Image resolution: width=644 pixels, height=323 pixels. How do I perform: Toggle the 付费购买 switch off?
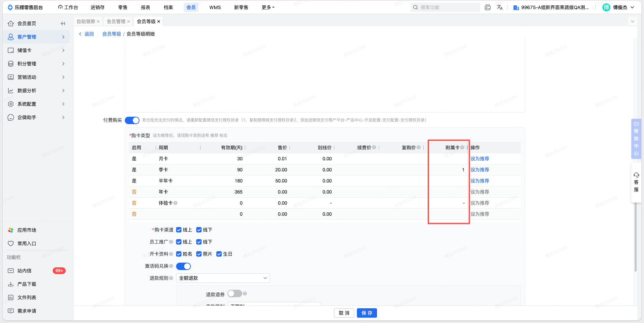click(x=132, y=120)
